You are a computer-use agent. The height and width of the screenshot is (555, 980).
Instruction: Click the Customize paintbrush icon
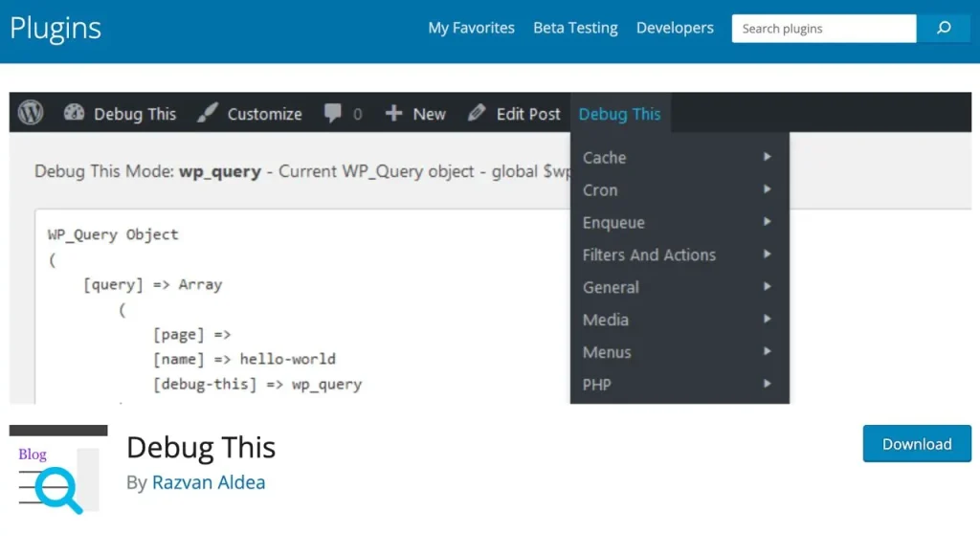pos(208,113)
